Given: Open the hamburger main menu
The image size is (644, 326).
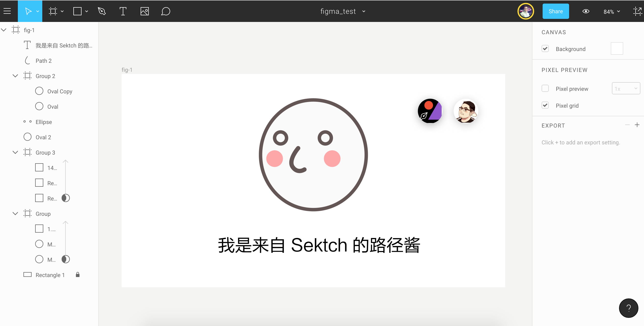Looking at the screenshot, I should pos(7,11).
